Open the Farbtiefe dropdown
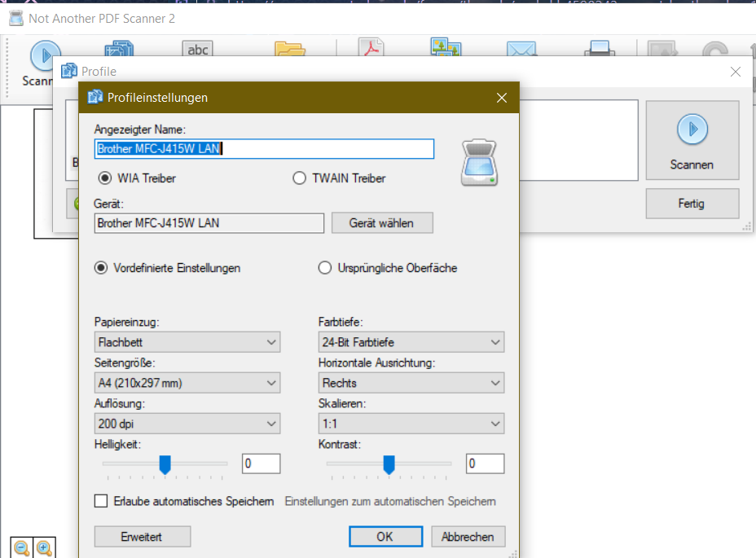The width and height of the screenshot is (756, 558). 411,342
